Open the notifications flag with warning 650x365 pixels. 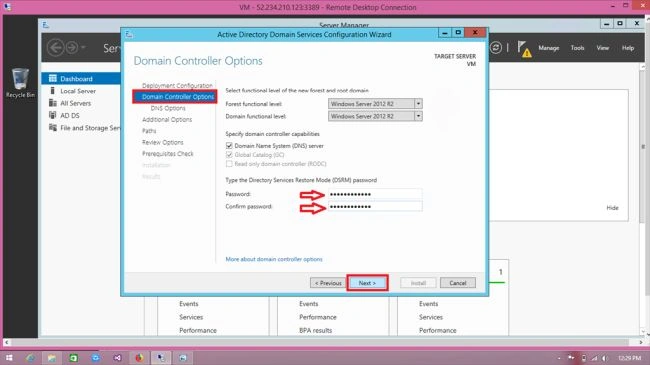click(x=524, y=49)
